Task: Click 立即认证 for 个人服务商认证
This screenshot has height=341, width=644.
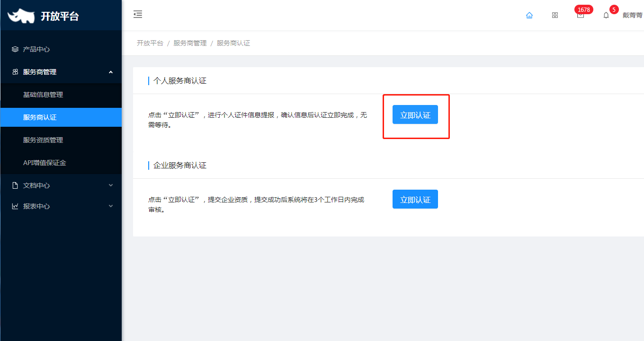Action: [415, 115]
